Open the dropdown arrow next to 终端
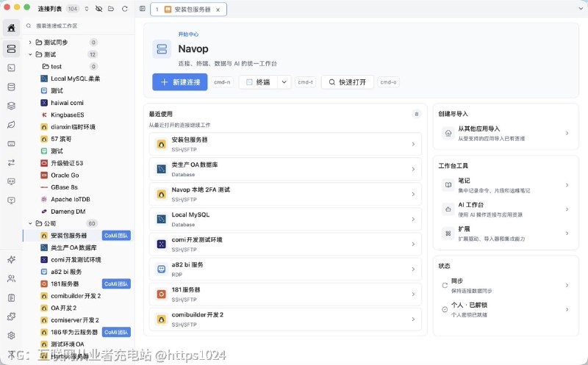The image size is (588, 365). [284, 82]
